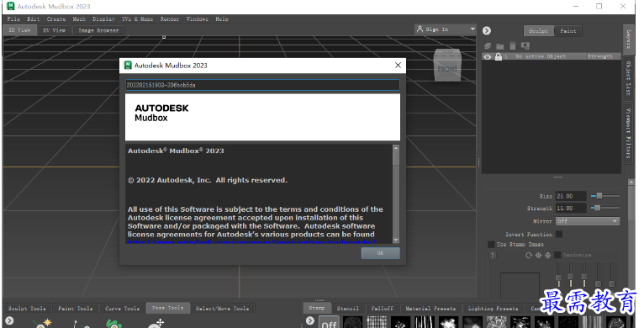This screenshot has height=328, width=644.
Task: Select the Pose Tools tray tab
Action: pos(167,308)
